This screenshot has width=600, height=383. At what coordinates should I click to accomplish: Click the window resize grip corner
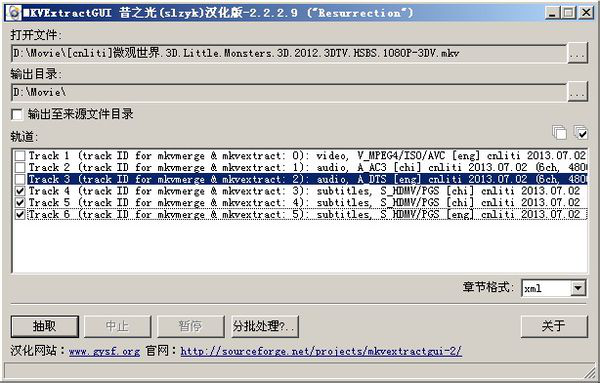591,373
